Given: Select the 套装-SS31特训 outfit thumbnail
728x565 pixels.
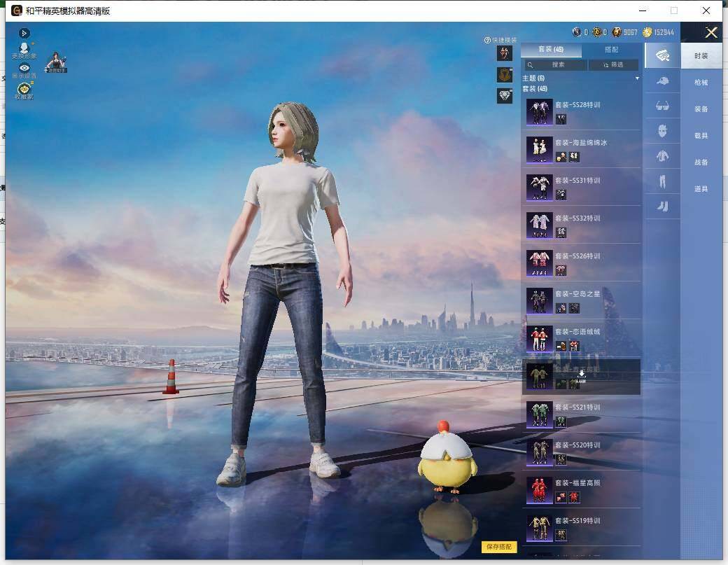Looking at the screenshot, I should pos(539,188).
